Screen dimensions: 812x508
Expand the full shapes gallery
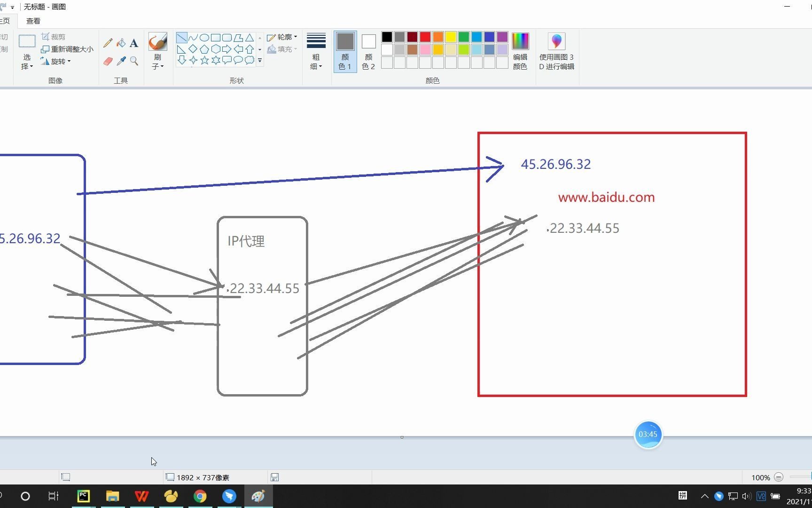coord(260,60)
